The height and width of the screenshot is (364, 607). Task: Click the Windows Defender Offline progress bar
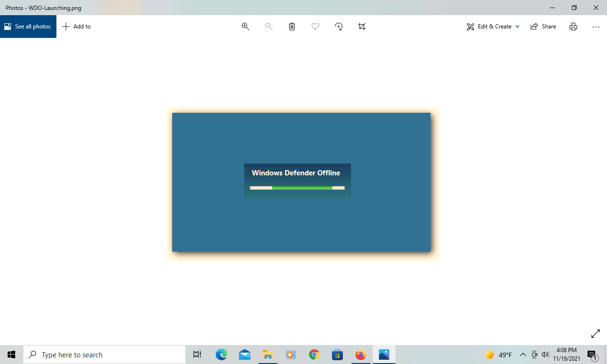(x=297, y=188)
